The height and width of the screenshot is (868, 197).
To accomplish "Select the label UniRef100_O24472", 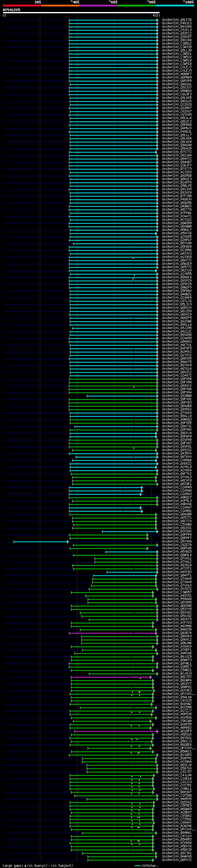I will coord(177,375).
